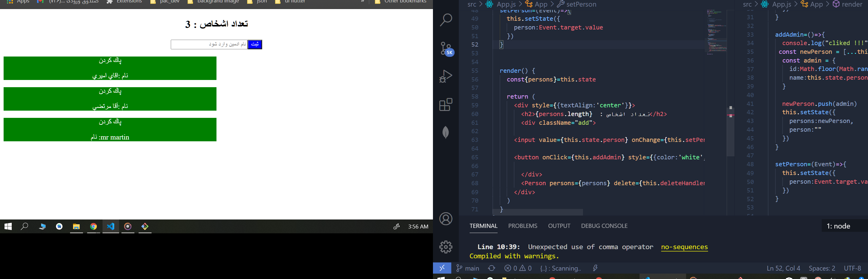Image resolution: width=868 pixels, height=279 pixels.
Task: Open Visual Studio Code from the taskbar
Action: (111, 226)
